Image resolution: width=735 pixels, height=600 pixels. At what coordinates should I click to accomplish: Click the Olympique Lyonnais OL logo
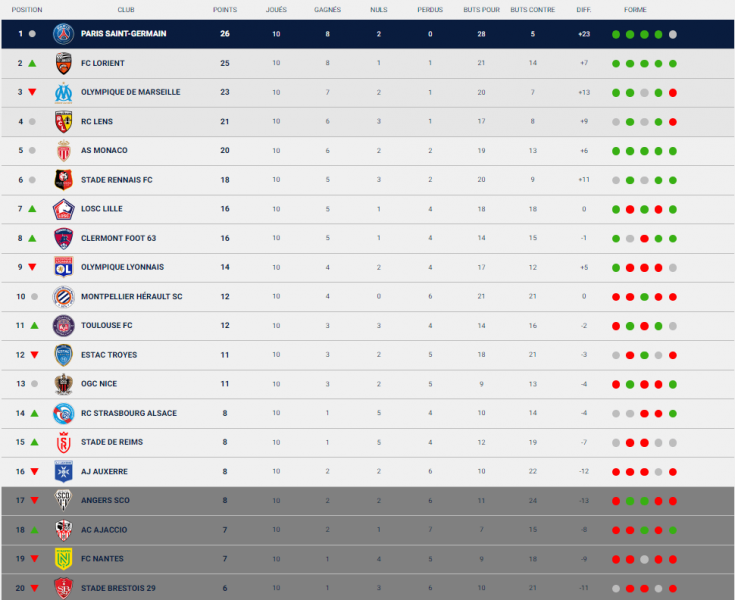click(63, 267)
